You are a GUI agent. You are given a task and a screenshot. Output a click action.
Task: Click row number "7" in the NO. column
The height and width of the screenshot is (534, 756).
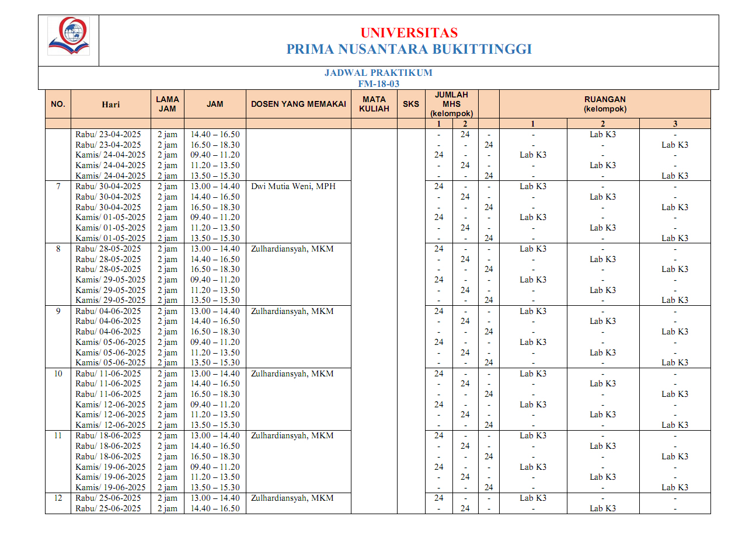tap(58, 186)
